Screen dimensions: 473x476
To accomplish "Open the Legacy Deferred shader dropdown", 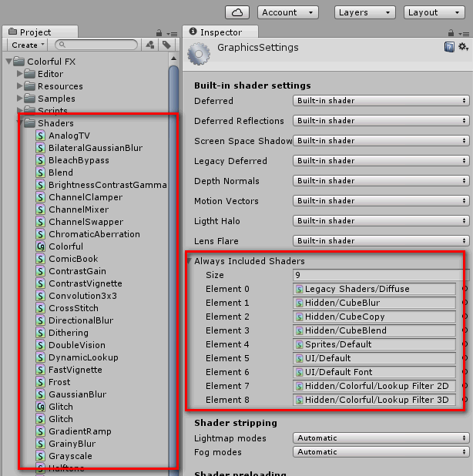I will click(381, 160).
